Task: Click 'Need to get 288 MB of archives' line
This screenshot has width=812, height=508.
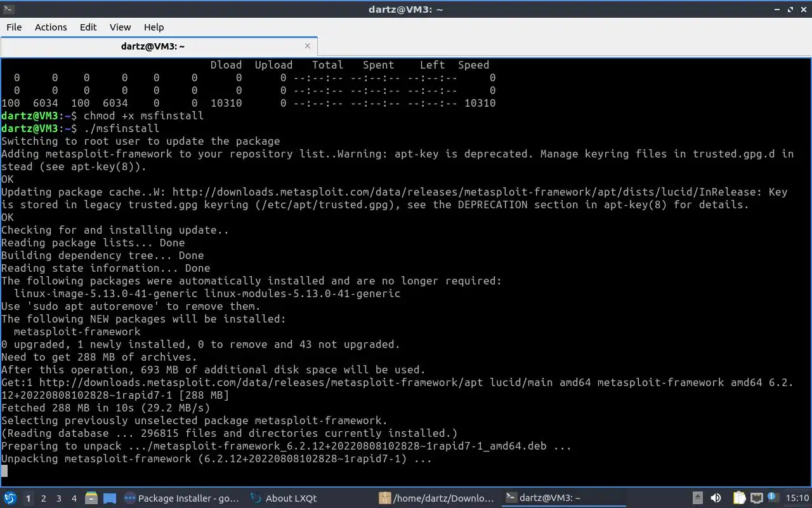Action: tap(99, 357)
